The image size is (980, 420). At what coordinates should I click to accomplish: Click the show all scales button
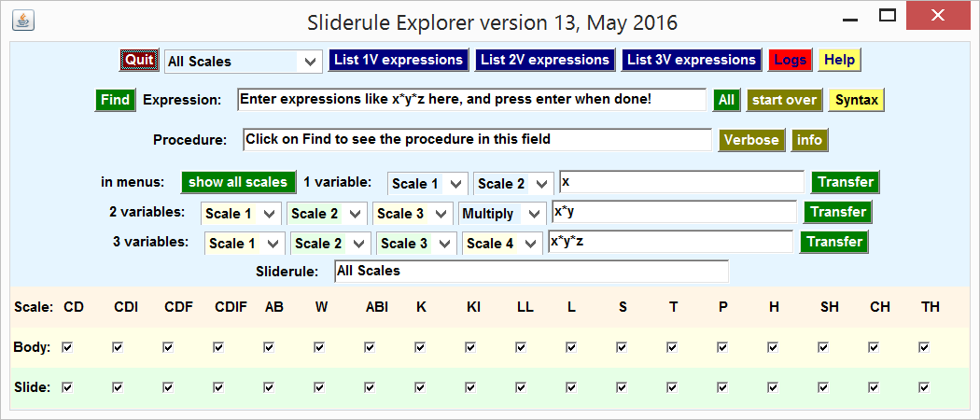pyautogui.click(x=238, y=182)
